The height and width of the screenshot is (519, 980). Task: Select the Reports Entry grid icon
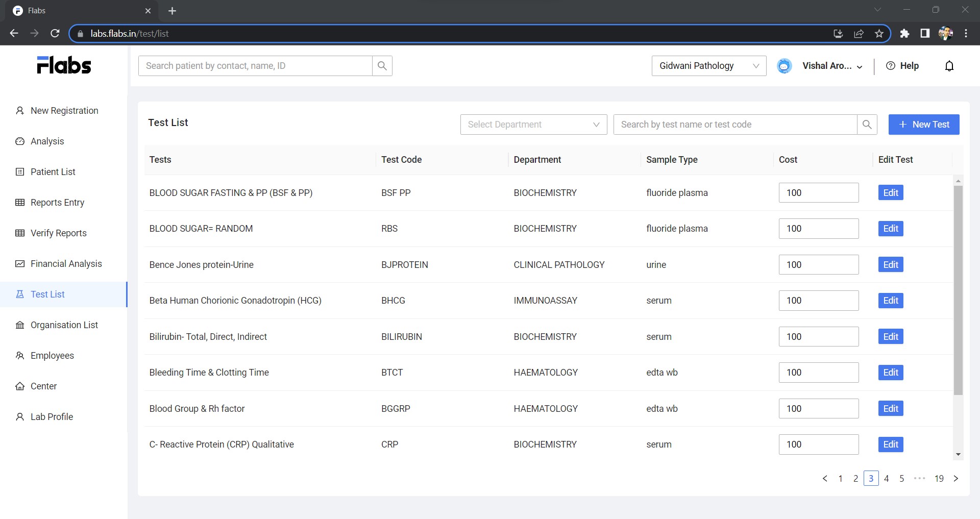(x=19, y=203)
